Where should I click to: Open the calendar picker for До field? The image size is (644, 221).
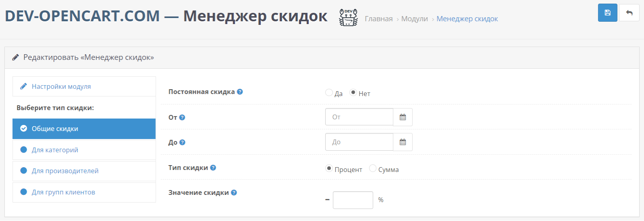point(402,142)
